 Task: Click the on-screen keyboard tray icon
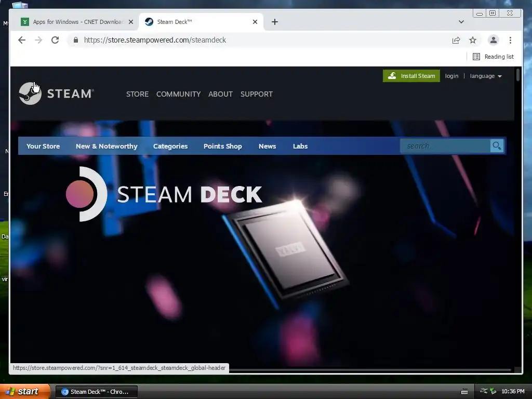point(464,392)
